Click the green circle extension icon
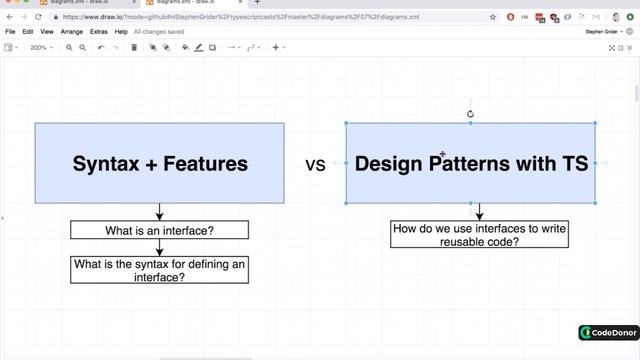This screenshot has height=360, width=640. coord(630,17)
